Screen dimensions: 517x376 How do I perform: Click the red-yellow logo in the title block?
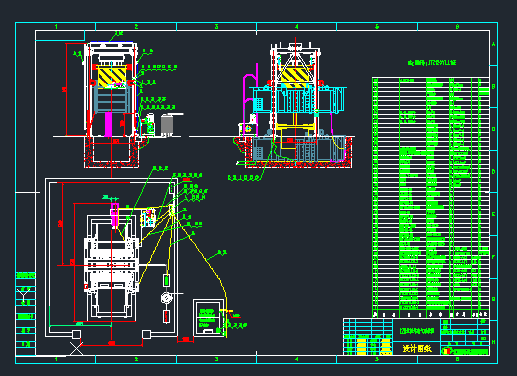(x=446, y=351)
